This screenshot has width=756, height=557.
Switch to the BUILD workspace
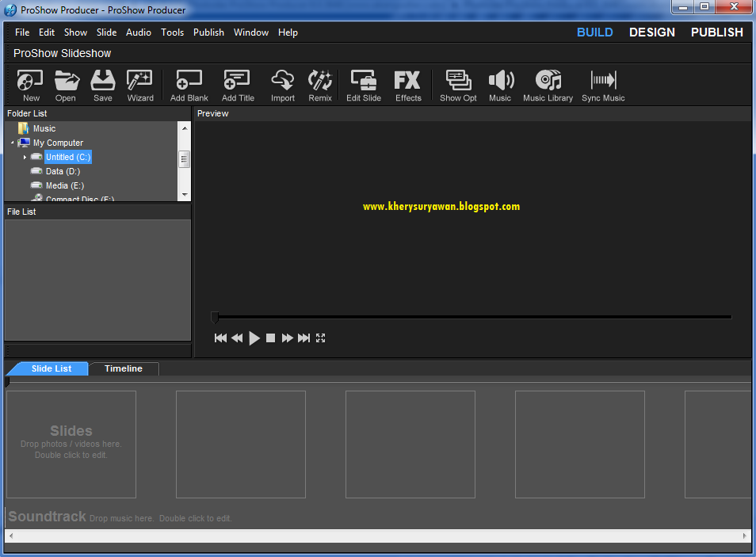(595, 32)
